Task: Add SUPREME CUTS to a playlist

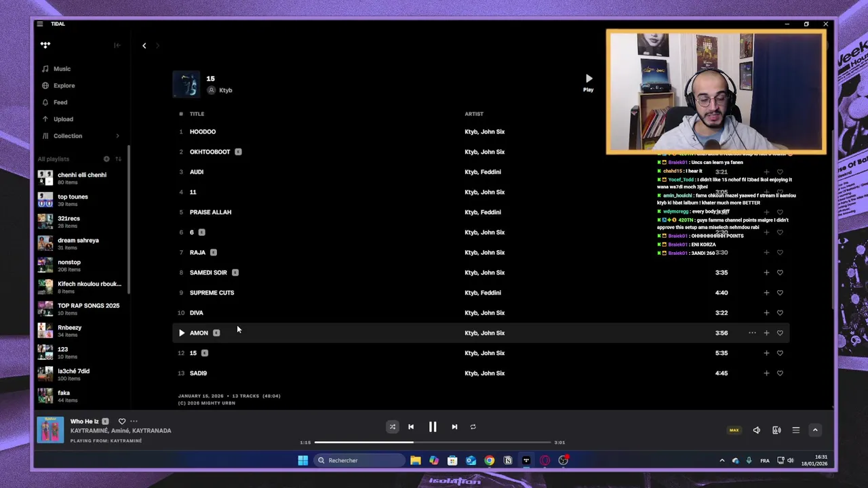Action: [766, 293]
